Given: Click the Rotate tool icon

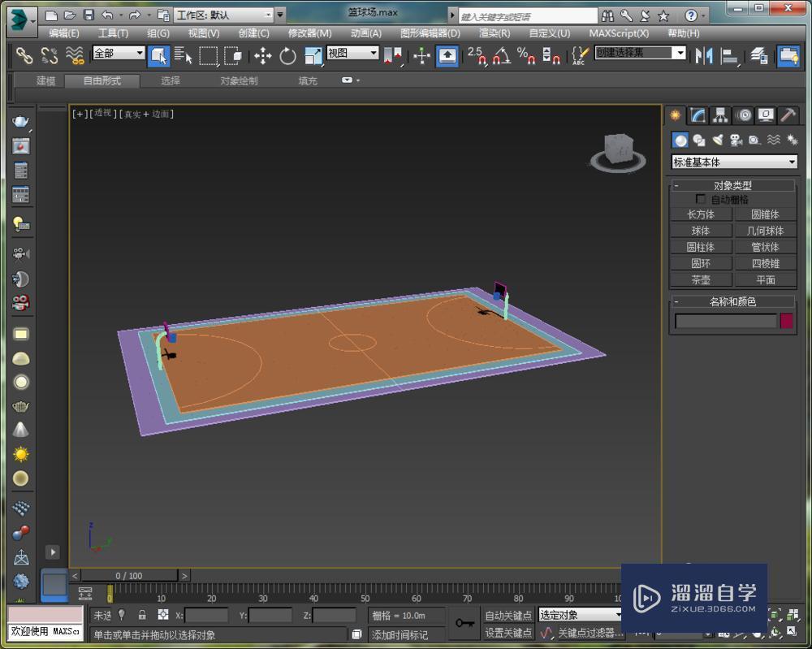Looking at the screenshot, I should (288, 55).
